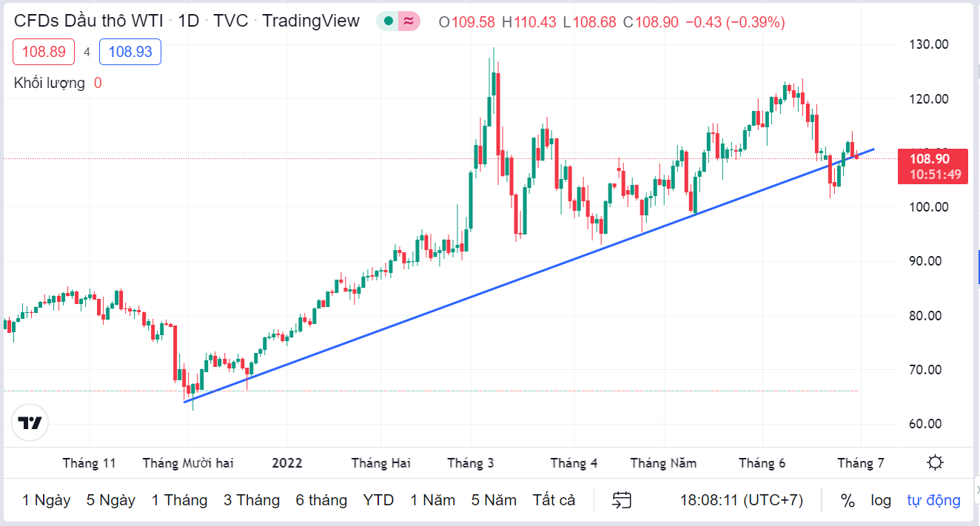This screenshot has width=980, height=526.
Task: Toggle the 'tự động' auto scale
Action: pos(933,500)
